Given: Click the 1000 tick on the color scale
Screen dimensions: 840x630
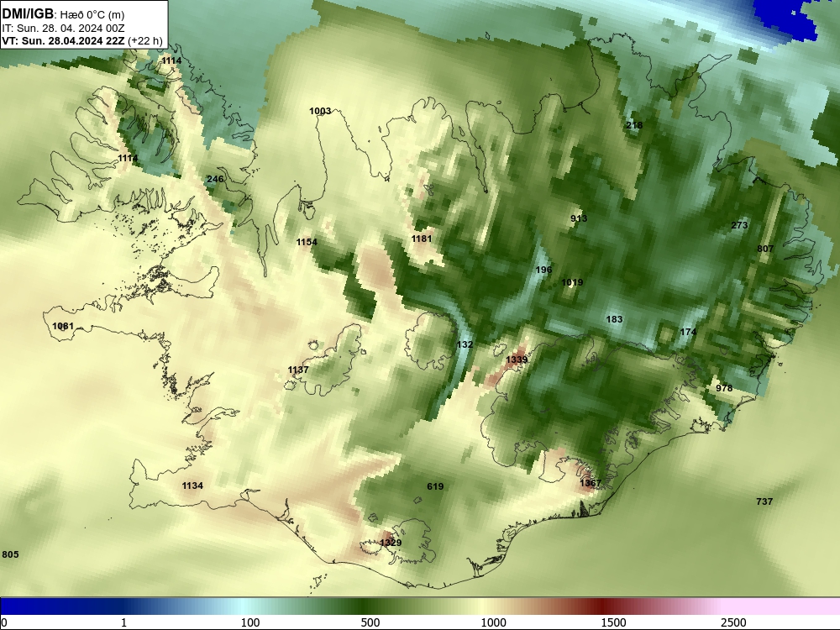Looking at the screenshot, I should (494, 622).
